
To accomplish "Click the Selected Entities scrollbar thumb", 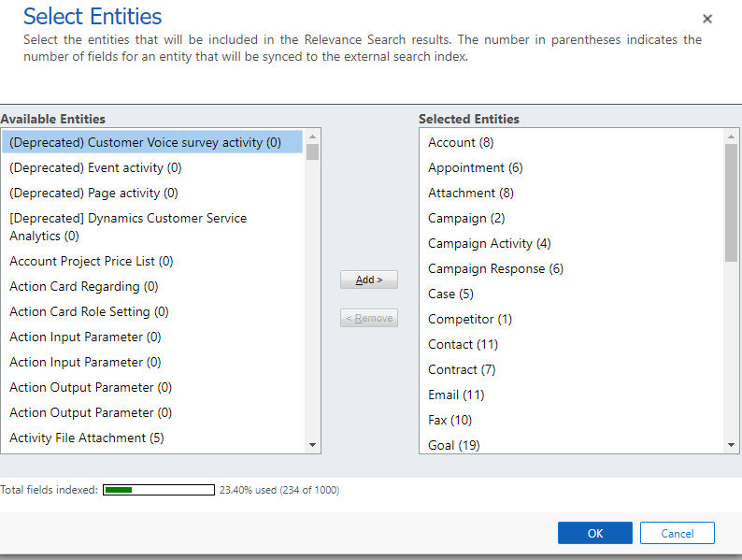I will 731,203.
